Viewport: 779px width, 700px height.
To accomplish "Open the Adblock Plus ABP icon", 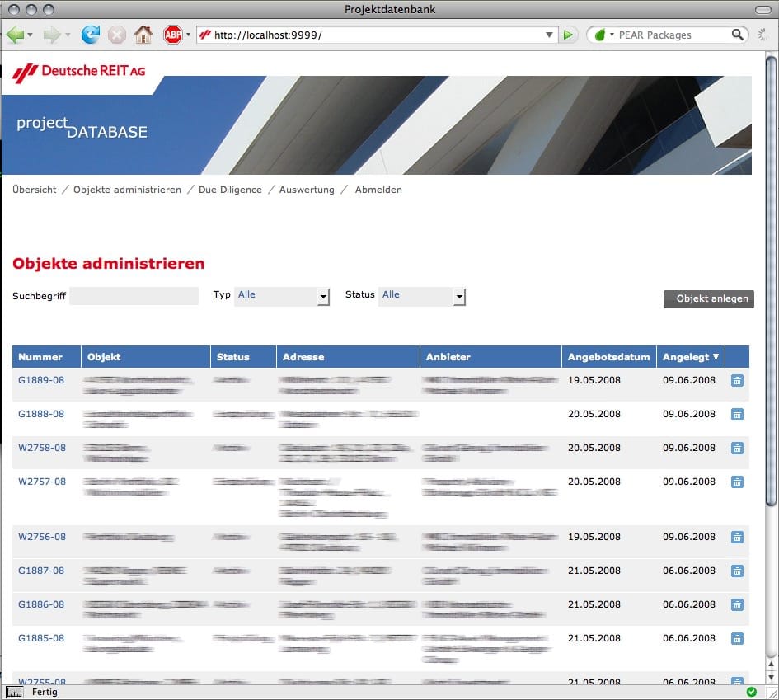I will 173,35.
